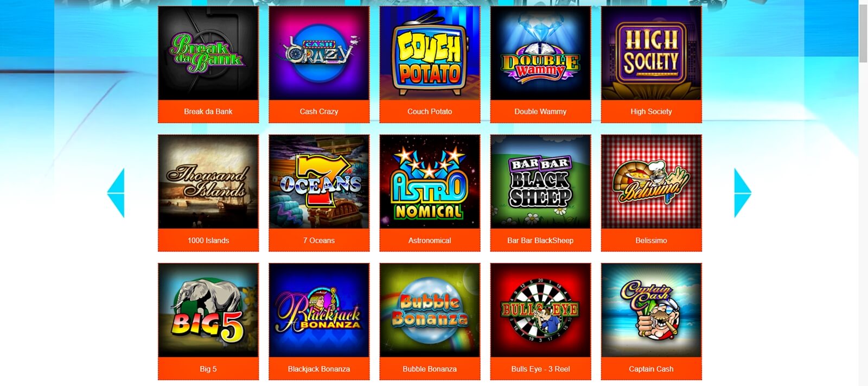868x386 pixels.
Task: Launch the Astronomical game icon
Action: click(430, 182)
